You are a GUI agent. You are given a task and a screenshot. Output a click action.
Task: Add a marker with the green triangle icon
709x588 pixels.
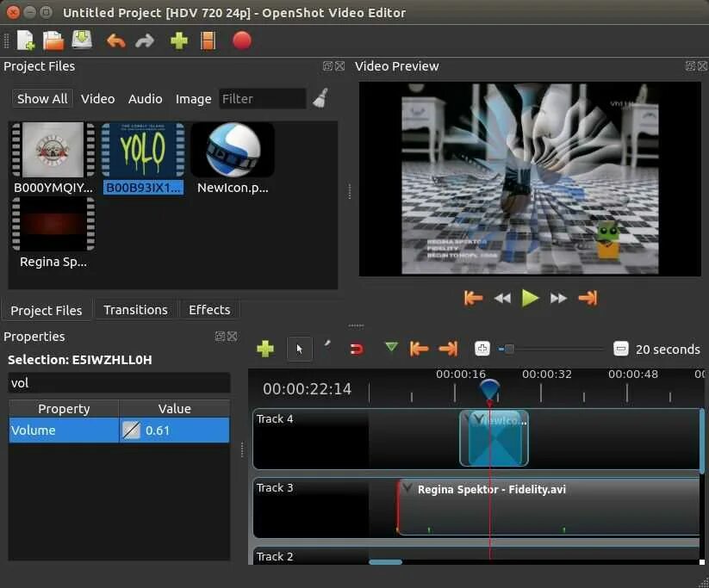pos(390,349)
